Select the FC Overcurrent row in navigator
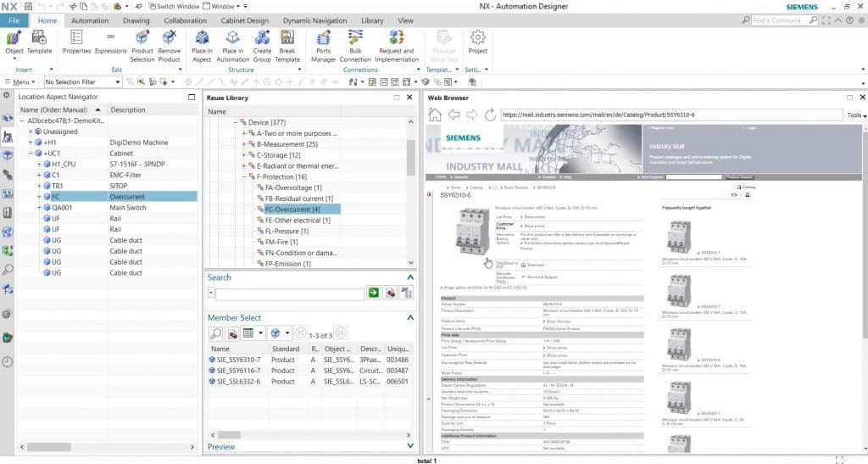868x464 pixels. pos(108,197)
